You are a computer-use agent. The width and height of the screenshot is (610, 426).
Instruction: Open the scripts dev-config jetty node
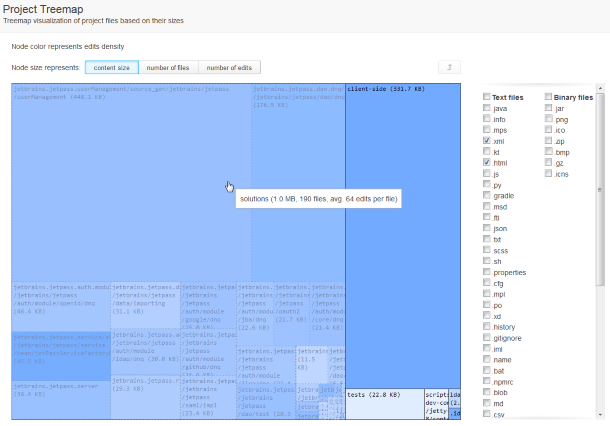[x=436, y=404]
